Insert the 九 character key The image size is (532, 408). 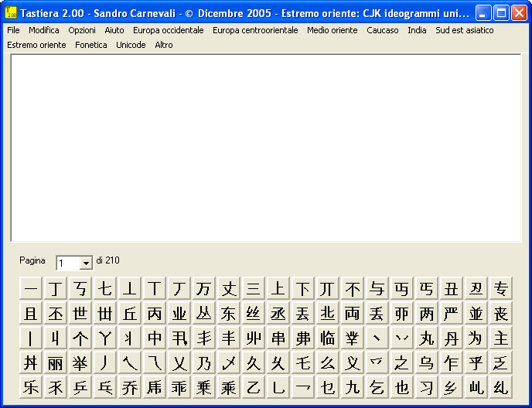[x=352, y=387]
